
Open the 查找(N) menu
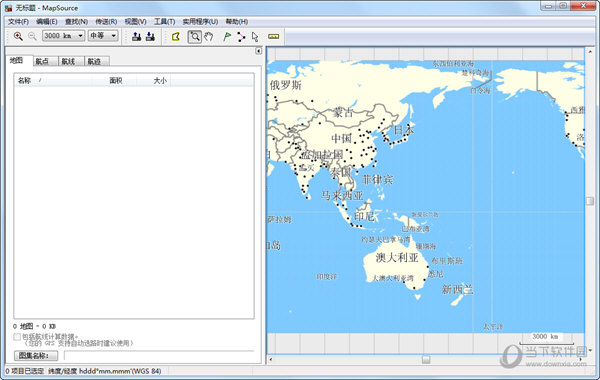[76, 22]
